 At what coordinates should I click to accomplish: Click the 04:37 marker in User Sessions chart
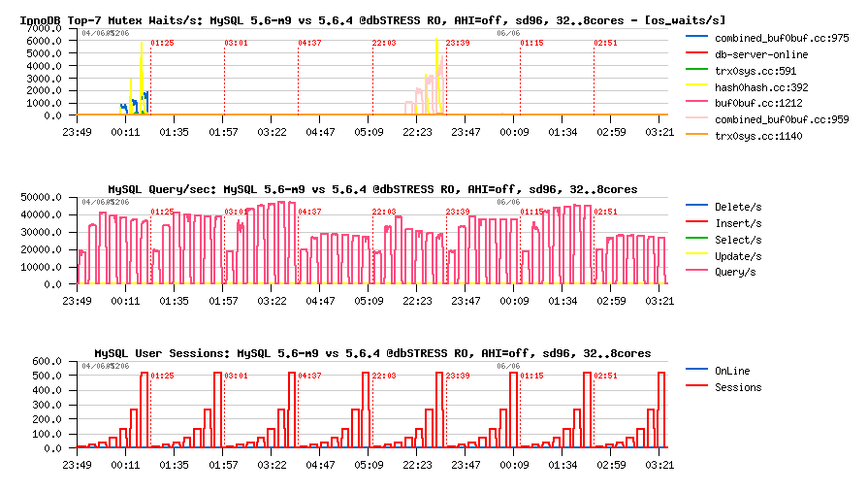point(310,376)
